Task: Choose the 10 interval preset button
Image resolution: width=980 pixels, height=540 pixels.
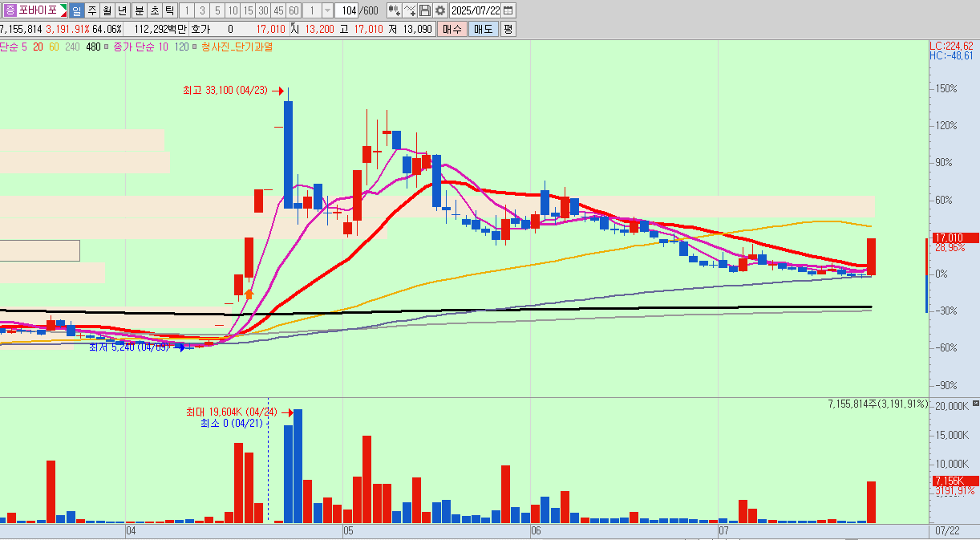Action: pos(232,10)
